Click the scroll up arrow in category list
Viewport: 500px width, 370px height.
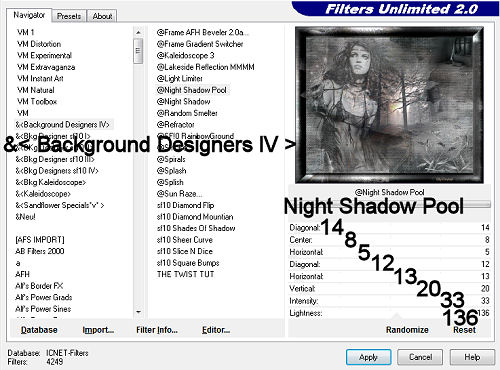pyautogui.click(x=138, y=32)
